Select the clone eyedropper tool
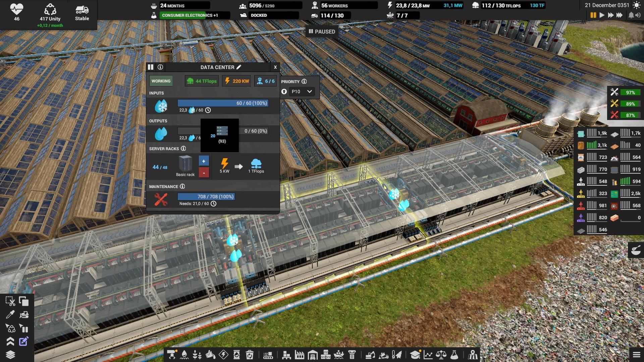The image size is (644, 362). (x=10, y=315)
